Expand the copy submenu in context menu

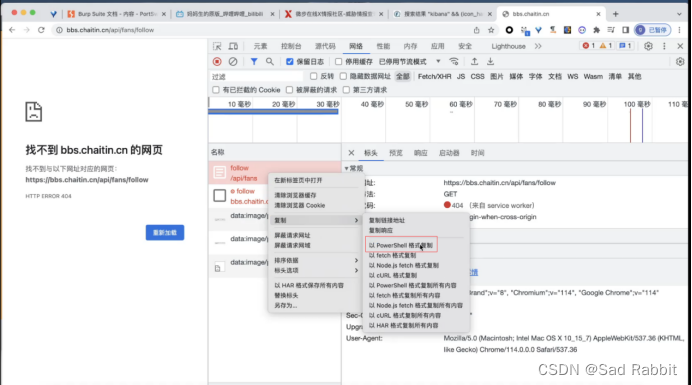click(x=315, y=220)
